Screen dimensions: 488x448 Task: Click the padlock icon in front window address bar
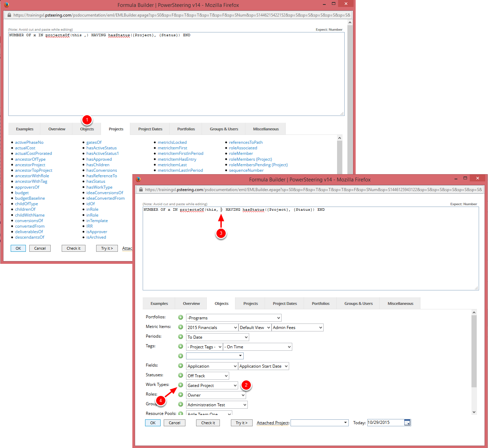tap(140, 190)
